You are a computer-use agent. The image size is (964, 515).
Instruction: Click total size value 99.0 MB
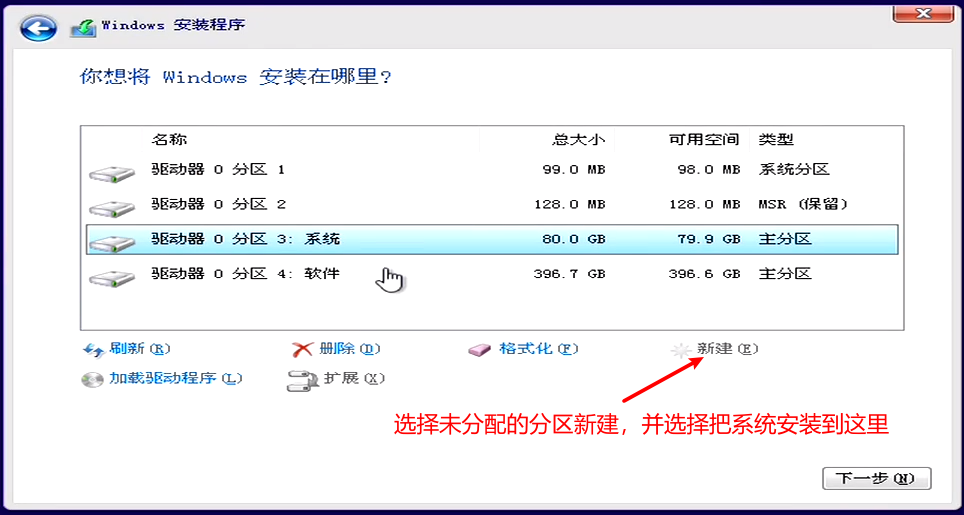point(574,170)
